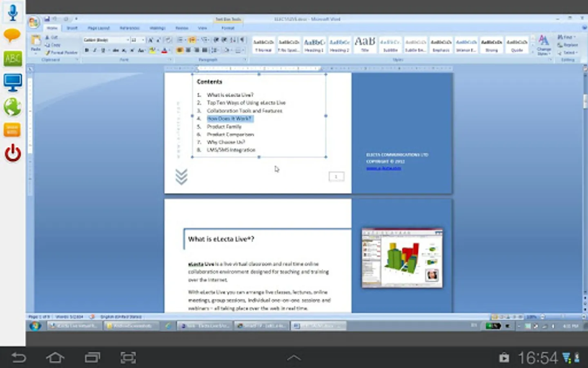Image resolution: width=588 pixels, height=368 pixels.
Task: Click the eLecta Live screenshot thumbnail
Action: coord(402,258)
